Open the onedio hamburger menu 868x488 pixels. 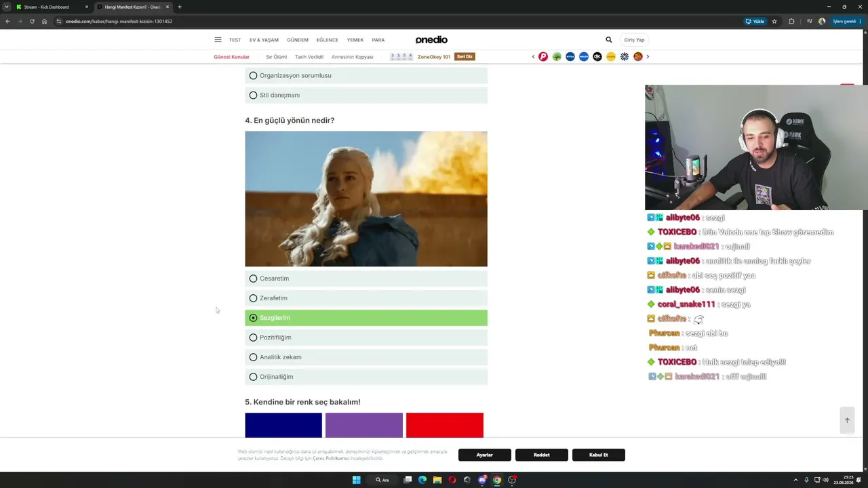(218, 40)
